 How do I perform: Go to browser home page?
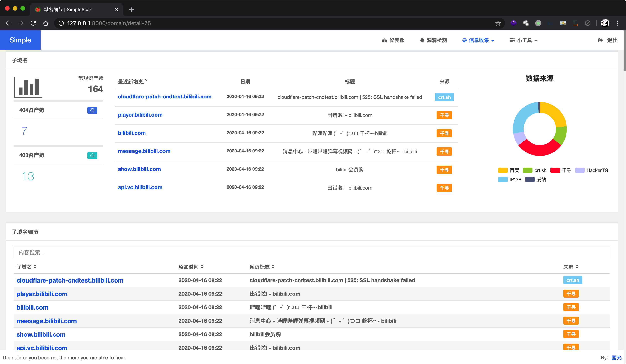[x=45, y=23]
